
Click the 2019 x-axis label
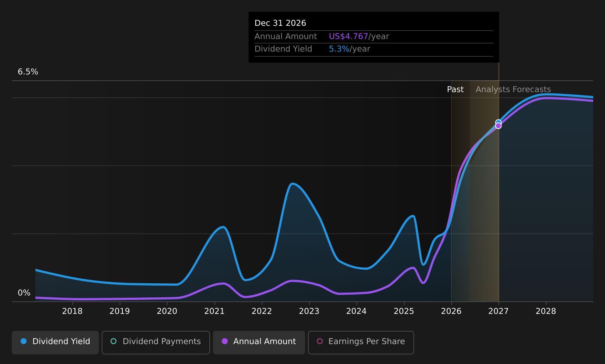point(120,311)
